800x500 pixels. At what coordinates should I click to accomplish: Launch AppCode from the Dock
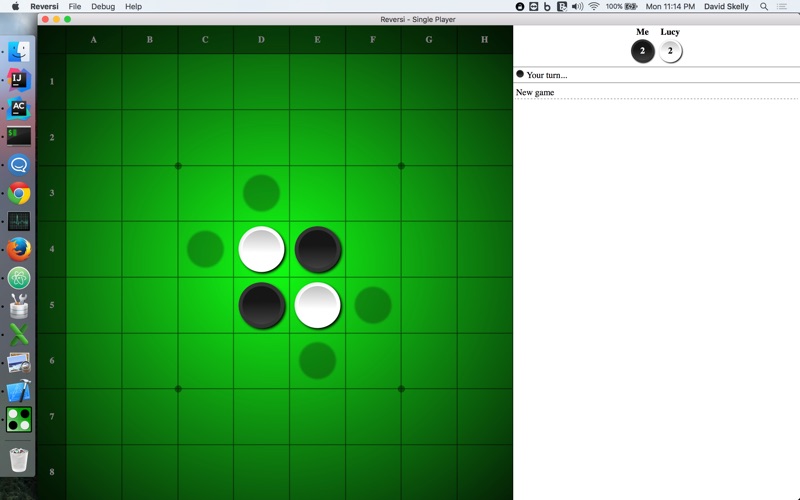coord(19,108)
